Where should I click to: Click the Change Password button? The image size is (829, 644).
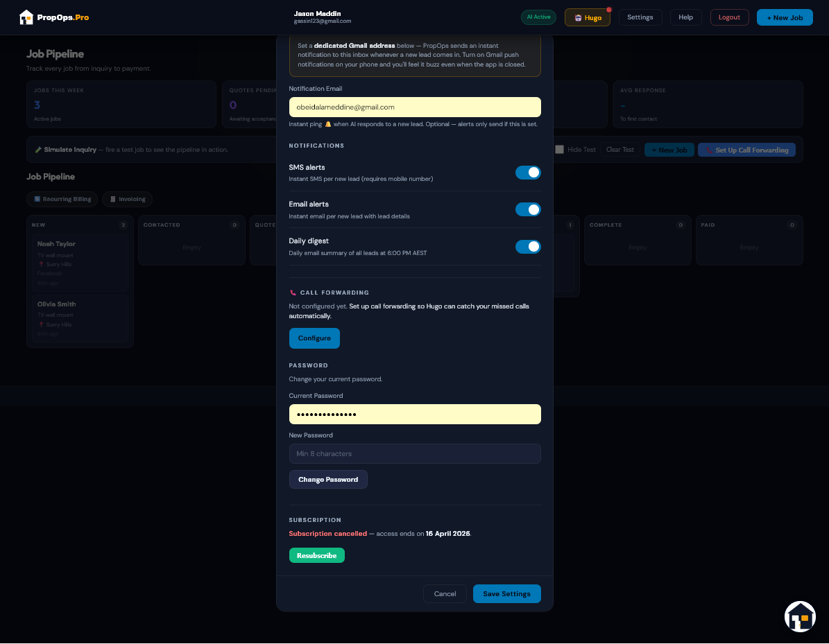[328, 480]
